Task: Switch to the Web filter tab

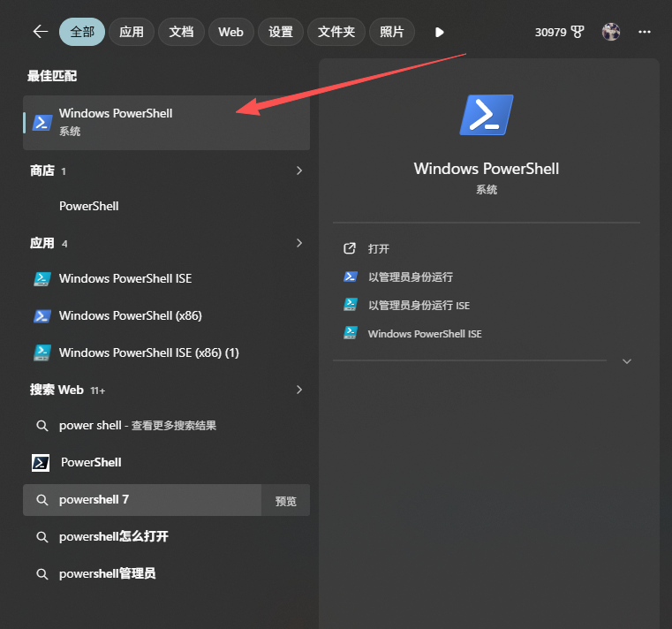Action: 230,32
